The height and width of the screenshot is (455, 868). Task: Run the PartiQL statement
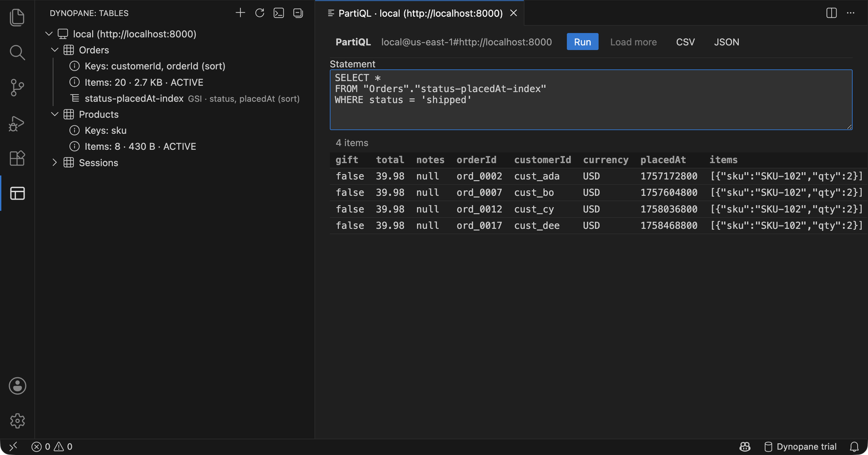click(583, 42)
